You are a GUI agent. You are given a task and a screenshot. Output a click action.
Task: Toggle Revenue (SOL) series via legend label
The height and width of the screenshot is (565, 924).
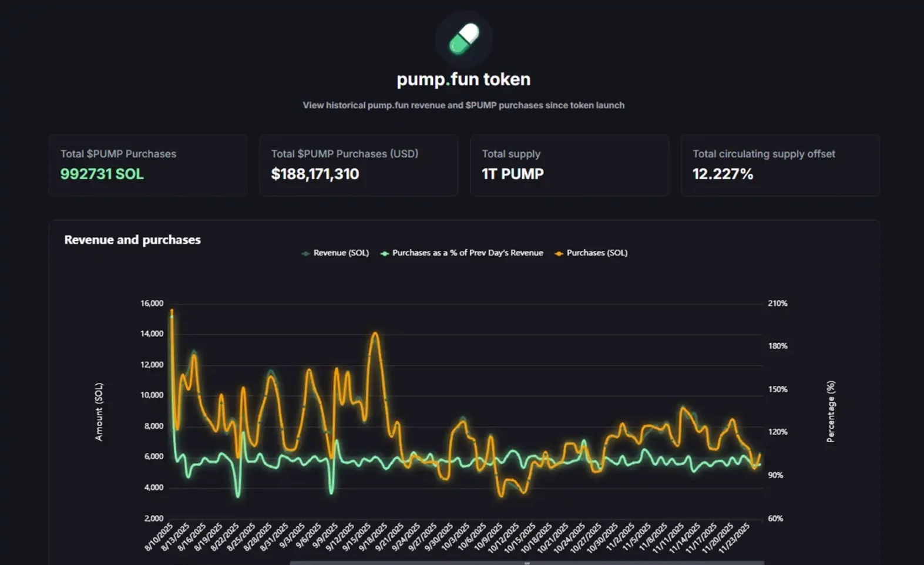(x=341, y=253)
